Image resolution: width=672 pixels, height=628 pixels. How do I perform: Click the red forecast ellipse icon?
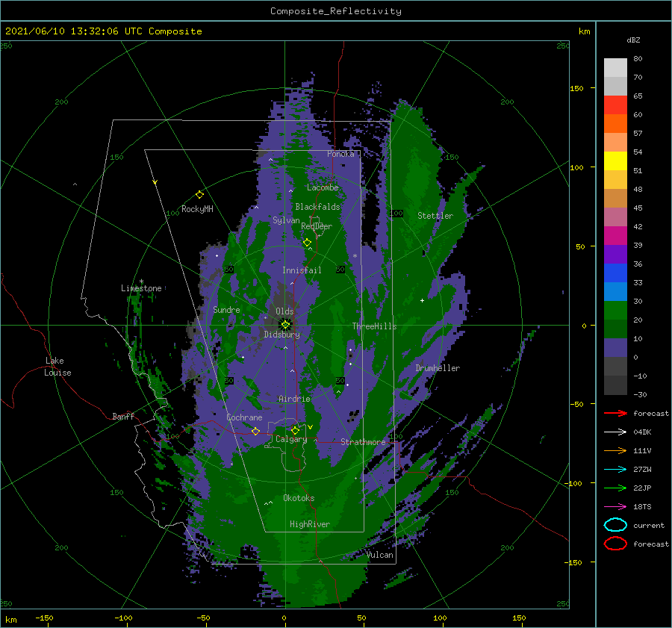(x=615, y=544)
